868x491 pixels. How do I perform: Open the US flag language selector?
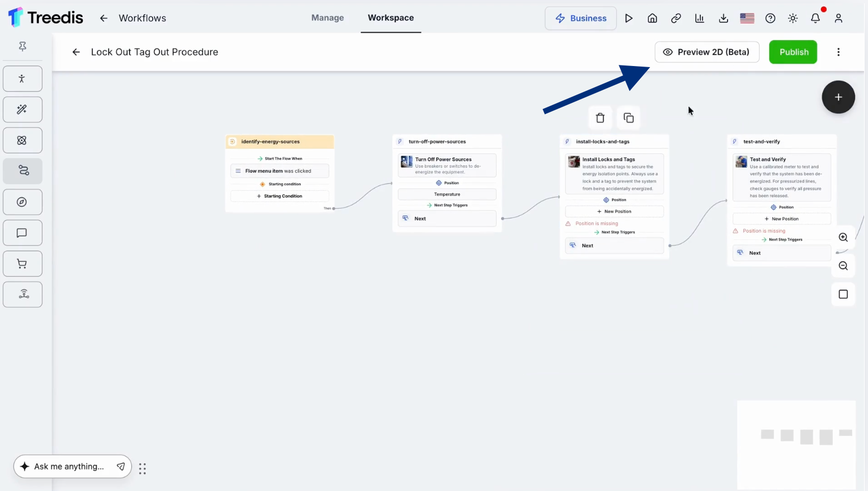(747, 18)
